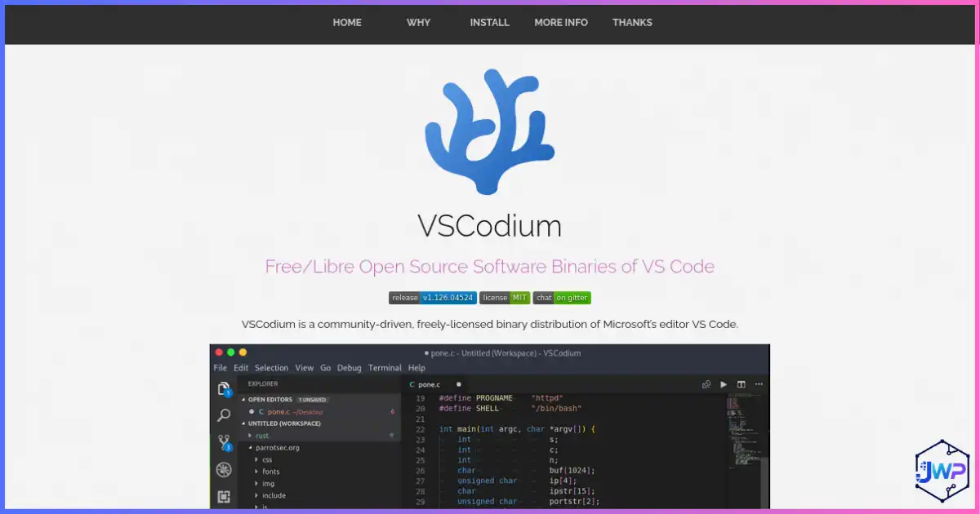Collapse the OPEN EDITORS section
Image resolution: width=980 pixels, height=514 pixels.
point(269,400)
